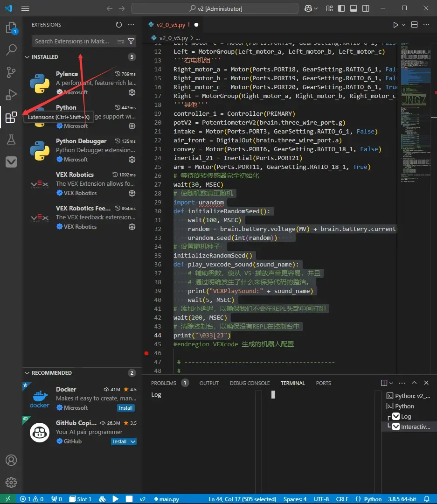Screen dimensions: 437x504
Task: Open the Accounts icon
Action: [x=11, y=460]
